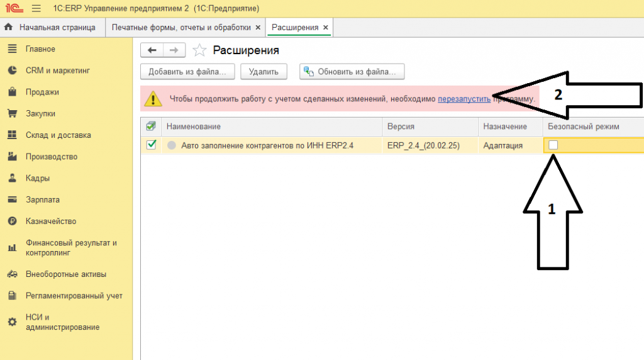Click the Кадры section label
This screenshot has width=644, height=360.
coord(37,178)
